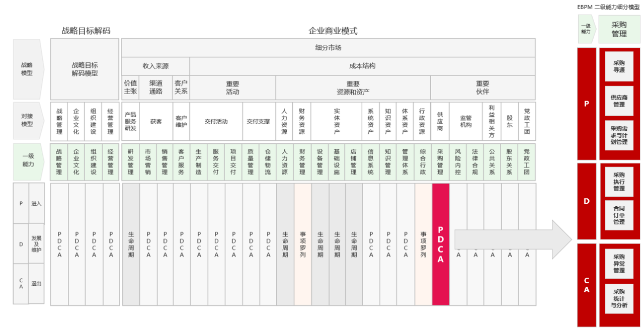Click the 监管机构 cell
Screen dimensions: 644x329
[x=466, y=121]
